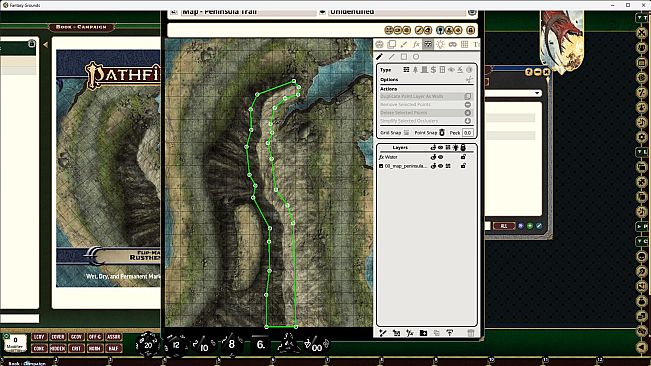This screenshot has width=651, height=366.
Task: Roll the d6 die
Action: pyautogui.click(x=260, y=344)
